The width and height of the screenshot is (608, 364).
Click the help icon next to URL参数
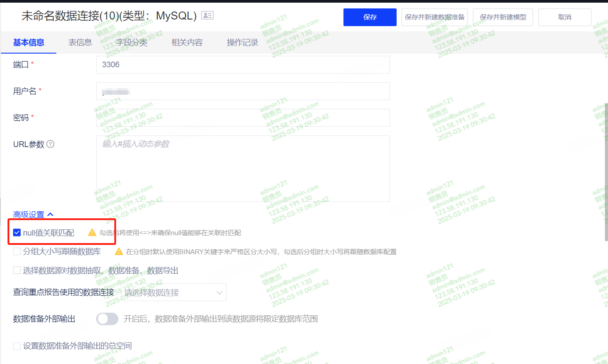click(51, 144)
